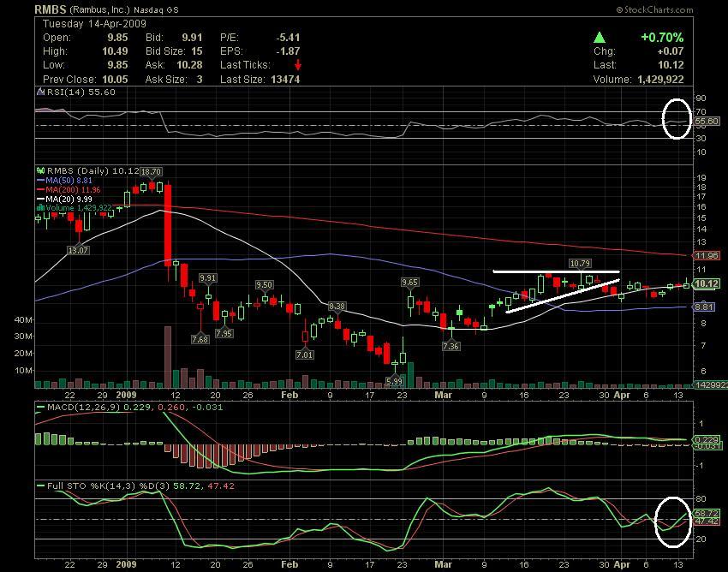Click the 7.68 low price label
Image resolution: width=728 pixels, height=572 pixels.
click(x=200, y=339)
